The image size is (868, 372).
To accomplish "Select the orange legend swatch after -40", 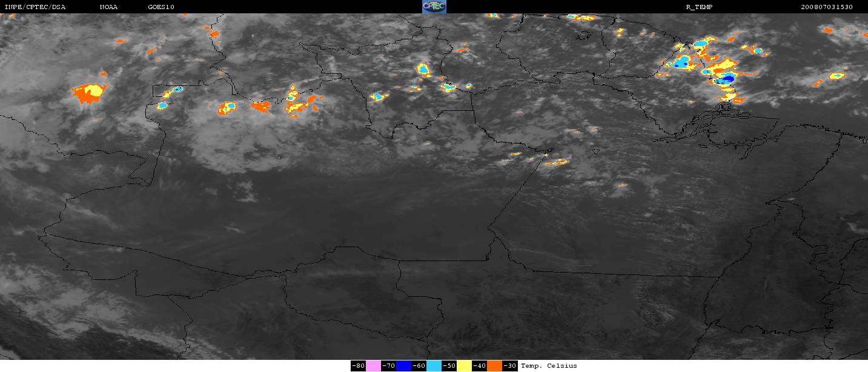I will 494,366.
